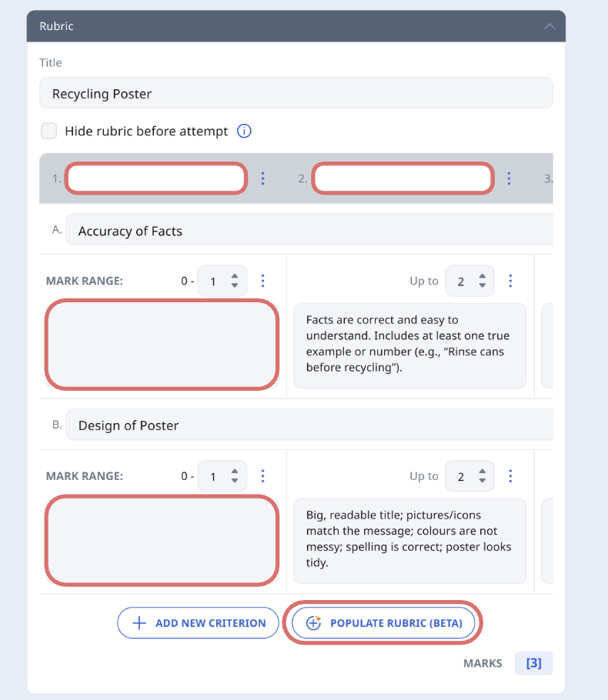
Task: Adjust Design of Poster 'Up to' mark stepper
Action: 482,476
